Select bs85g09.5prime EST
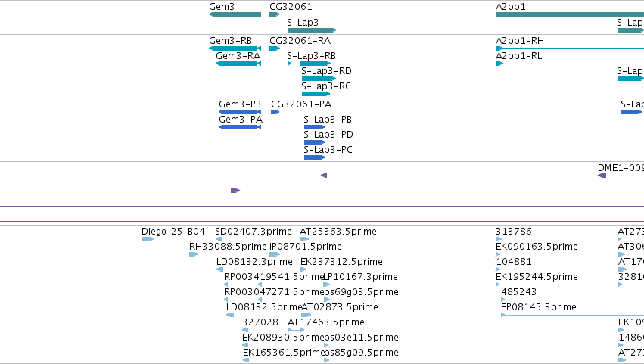Viewport: 644px width, 364px height. tap(326, 360)
